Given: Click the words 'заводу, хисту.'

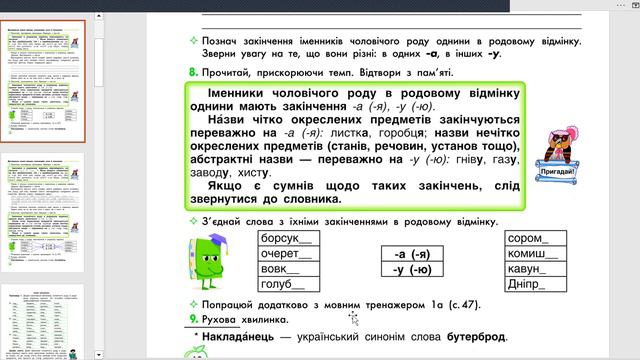Looking at the screenshot, I should 231,173.
